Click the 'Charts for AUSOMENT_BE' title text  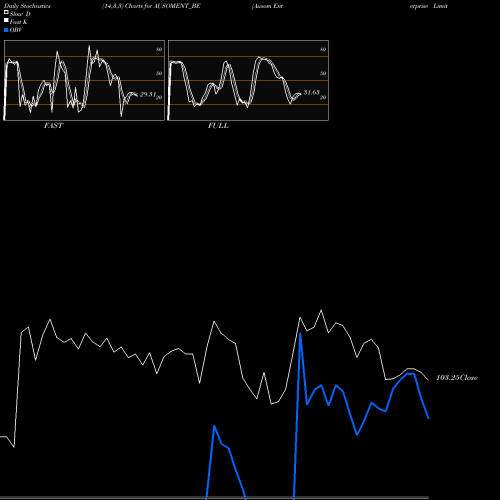tap(163, 6)
